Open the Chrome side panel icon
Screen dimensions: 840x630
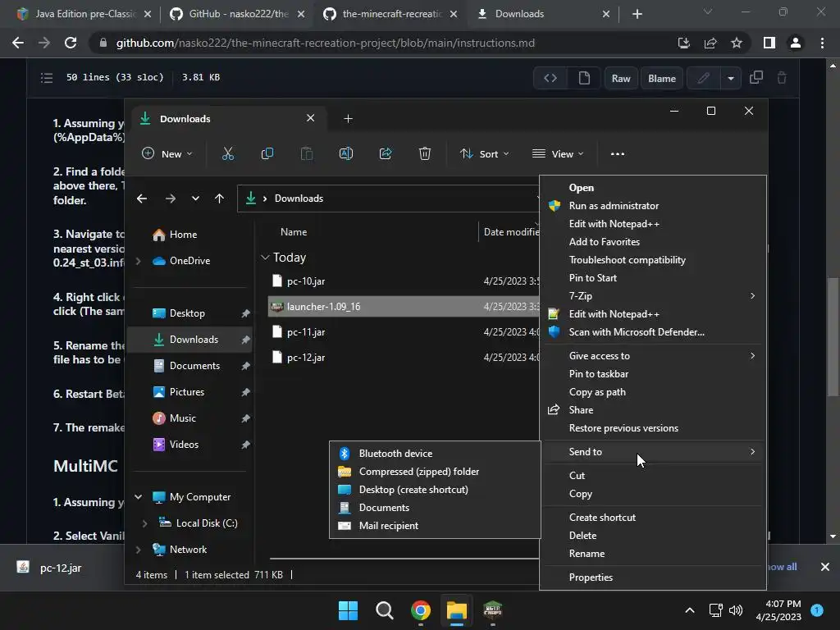[x=769, y=43]
